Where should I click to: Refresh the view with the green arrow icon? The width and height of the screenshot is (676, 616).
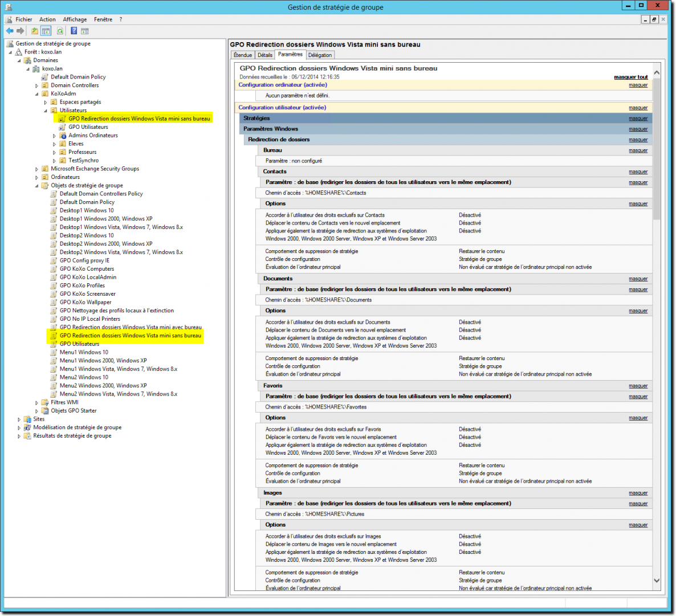coord(60,31)
